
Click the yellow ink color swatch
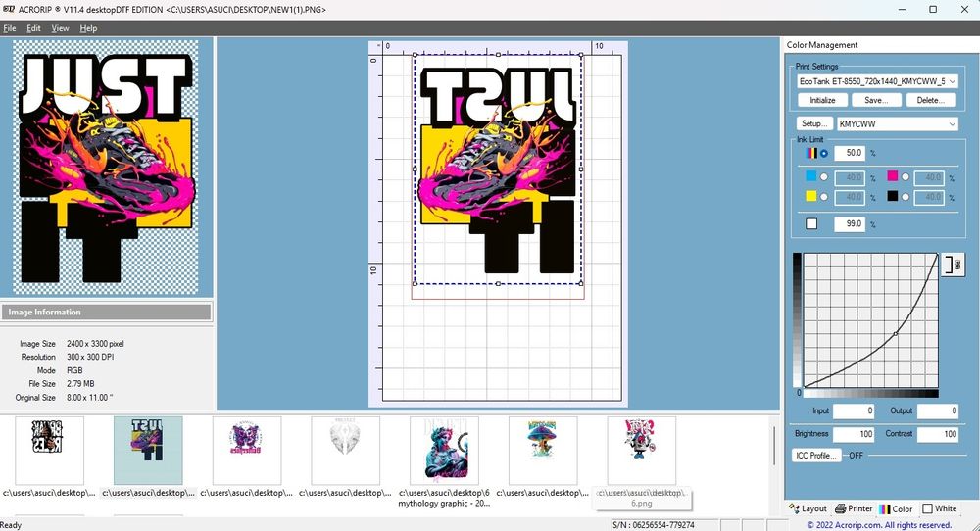pos(811,196)
